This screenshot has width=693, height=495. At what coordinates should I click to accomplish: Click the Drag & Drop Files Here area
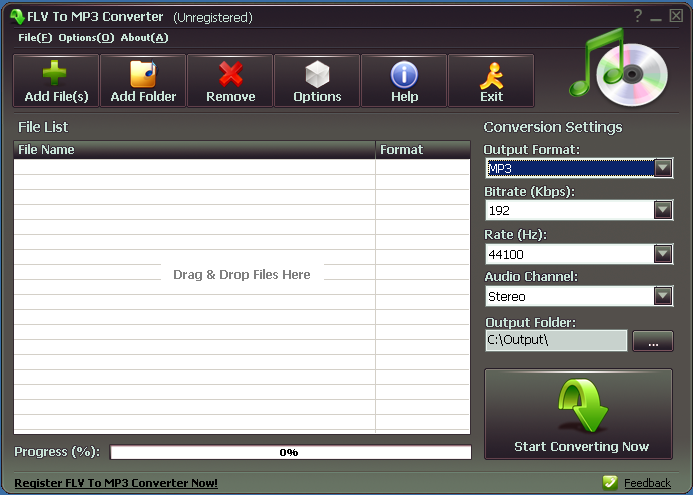pyautogui.click(x=242, y=274)
